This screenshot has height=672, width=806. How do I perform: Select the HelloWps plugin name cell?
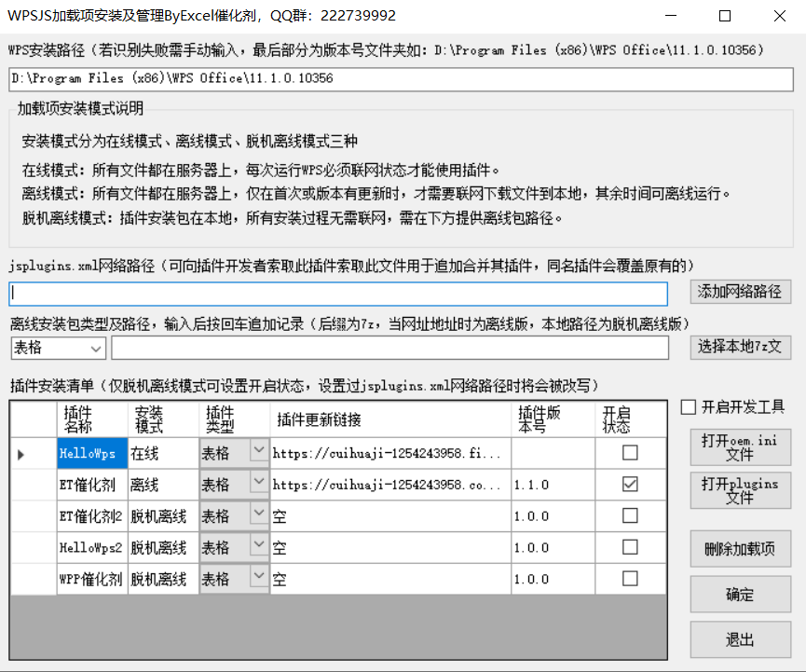coord(92,454)
